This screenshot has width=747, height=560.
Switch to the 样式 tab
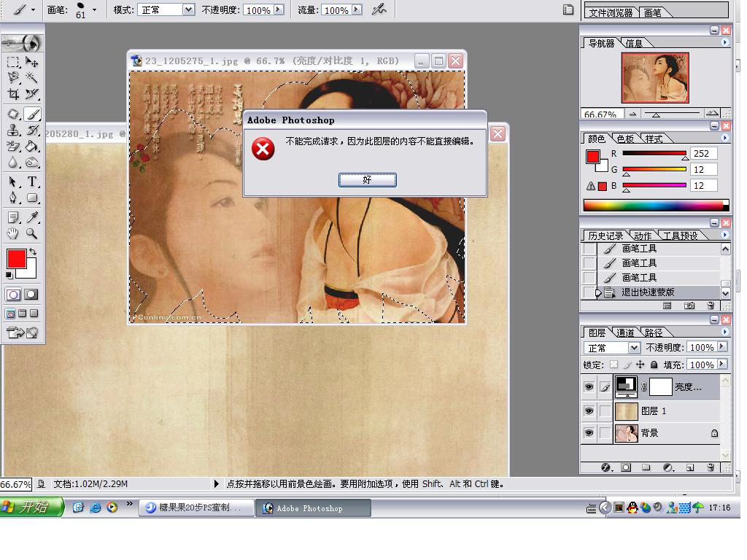point(654,139)
